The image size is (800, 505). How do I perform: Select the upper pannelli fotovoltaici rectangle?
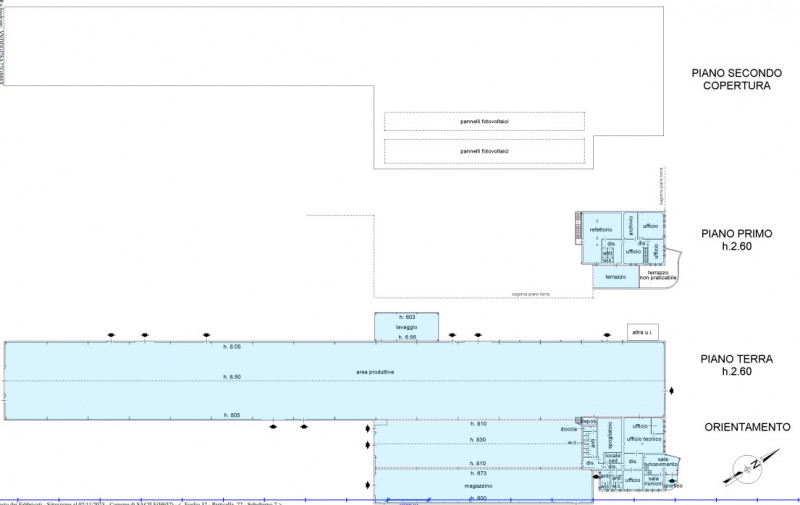(x=484, y=121)
